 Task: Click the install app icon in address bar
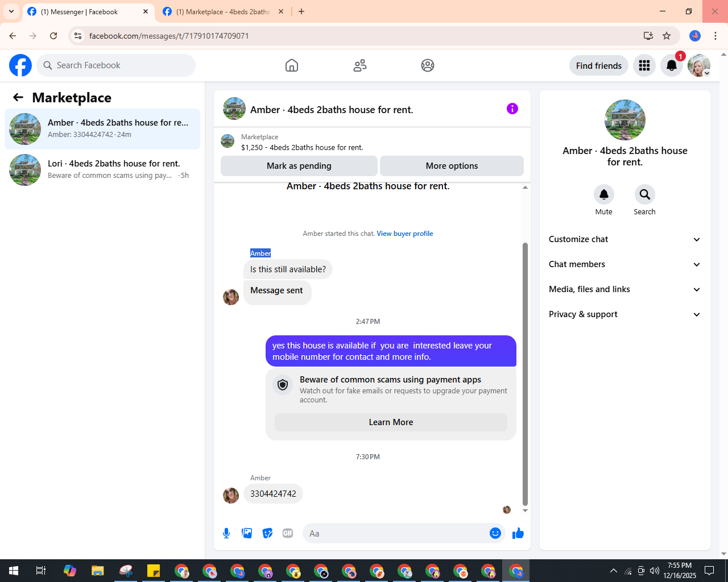point(648,36)
